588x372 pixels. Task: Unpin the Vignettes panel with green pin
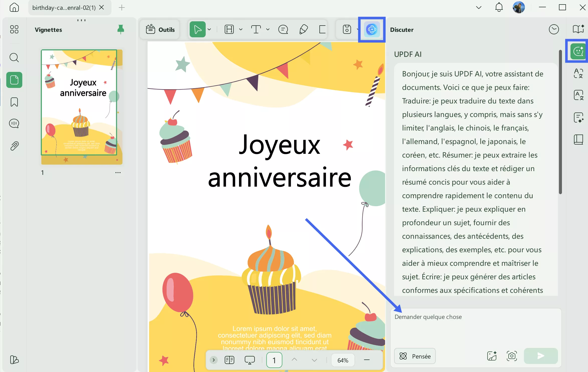click(x=121, y=29)
